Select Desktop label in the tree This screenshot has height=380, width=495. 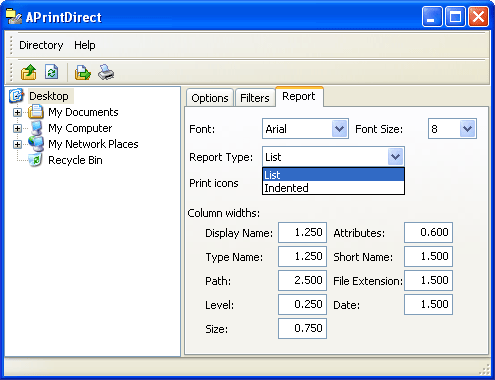(49, 96)
